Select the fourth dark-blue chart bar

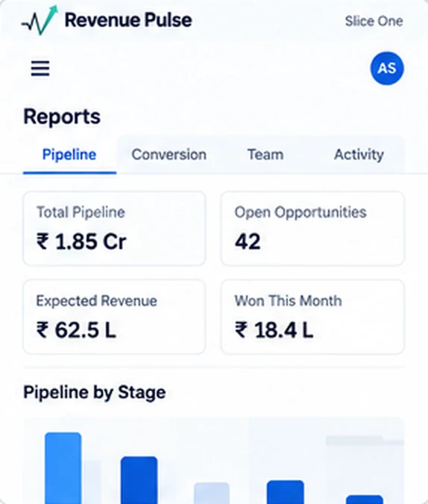pos(286,492)
